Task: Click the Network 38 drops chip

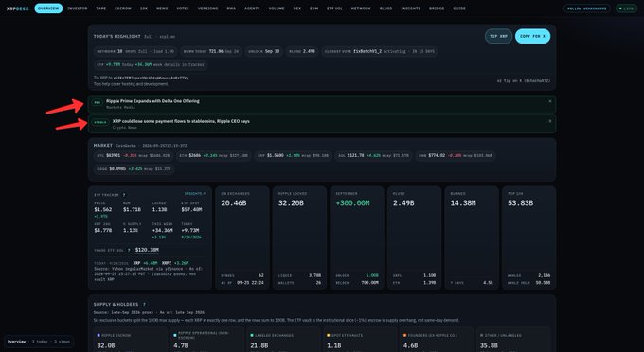Action: point(135,52)
